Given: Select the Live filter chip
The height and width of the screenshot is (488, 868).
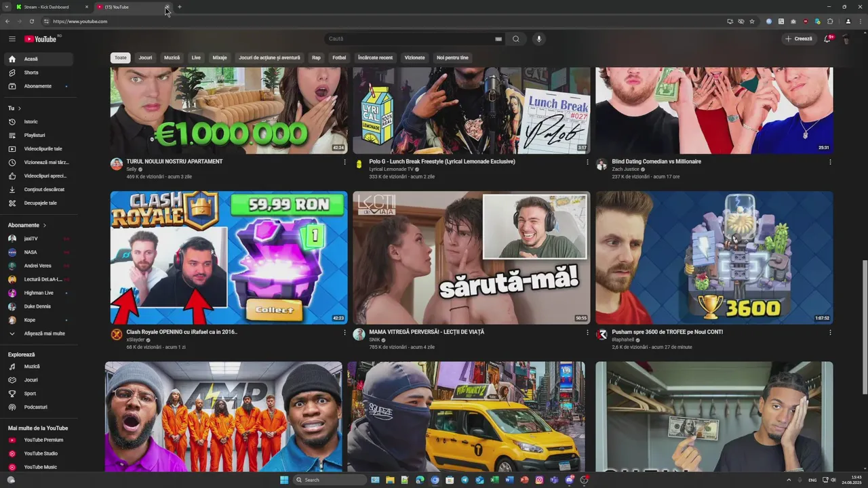Looking at the screenshot, I should coord(196,58).
